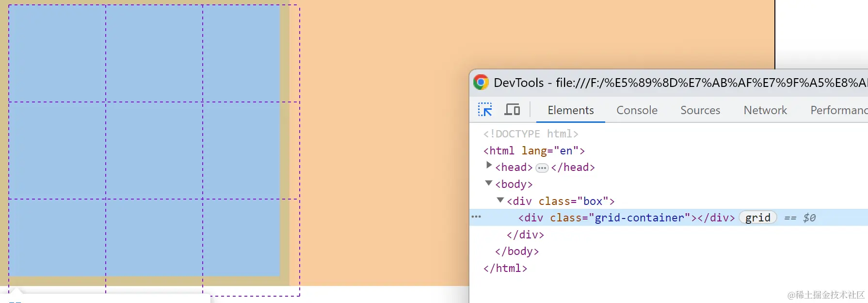Image resolution: width=868 pixels, height=303 pixels.
Task: Click the DevTools window title text
Action: click(681, 83)
